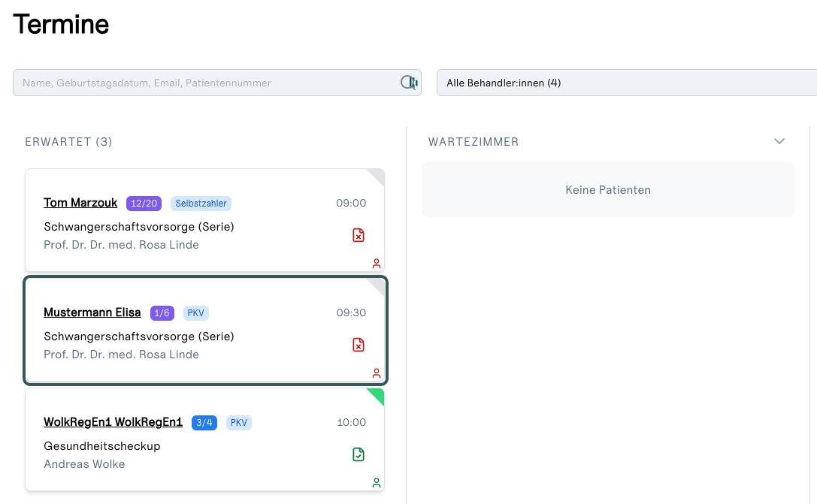
Task: Click the gray corner marker on Tom Marzouk card
Action: [x=378, y=175]
